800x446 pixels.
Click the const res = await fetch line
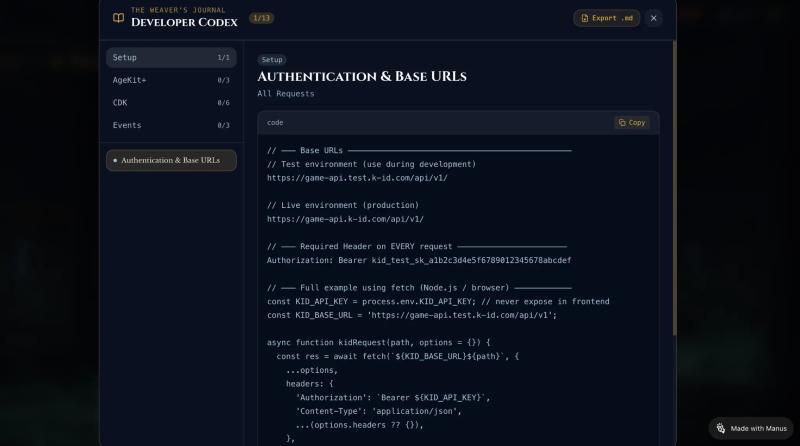point(397,356)
